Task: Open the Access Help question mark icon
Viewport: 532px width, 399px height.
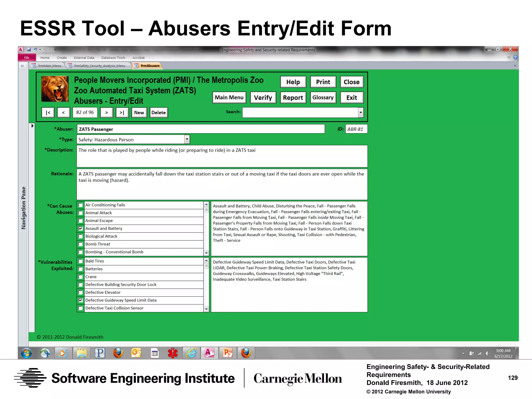Action: click(515, 57)
